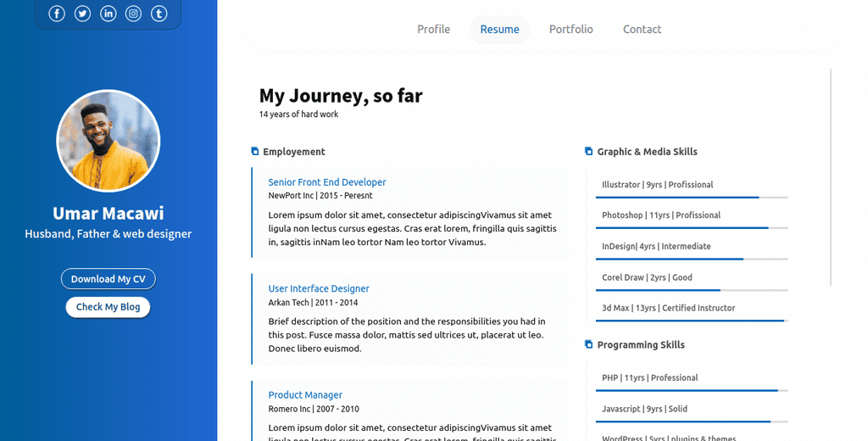
Task: Click the page vertical scrollbar
Action: (831, 177)
